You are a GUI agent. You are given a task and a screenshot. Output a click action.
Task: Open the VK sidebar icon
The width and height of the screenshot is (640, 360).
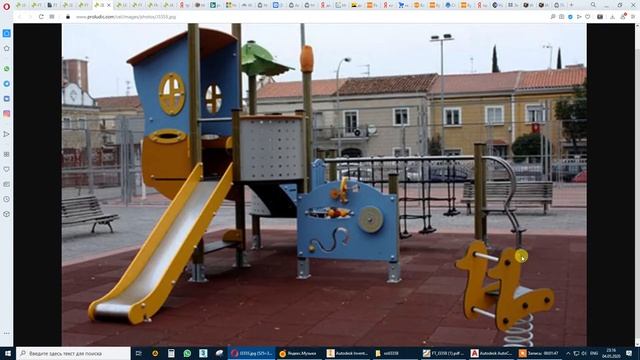pyautogui.click(x=7, y=99)
